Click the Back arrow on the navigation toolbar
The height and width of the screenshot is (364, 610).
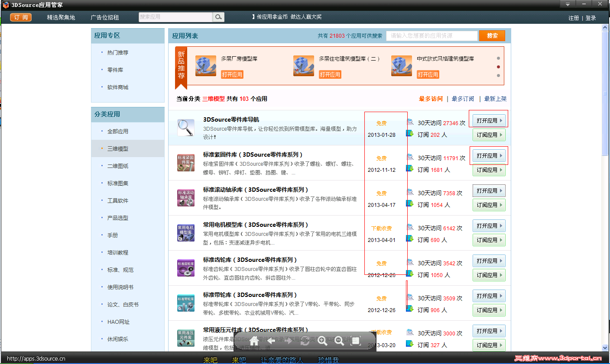point(271,341)
